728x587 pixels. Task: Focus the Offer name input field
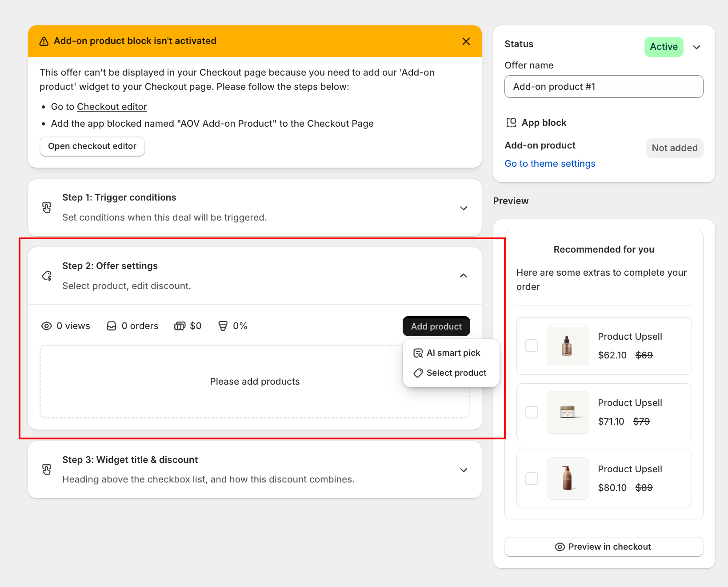click(604, 87)
